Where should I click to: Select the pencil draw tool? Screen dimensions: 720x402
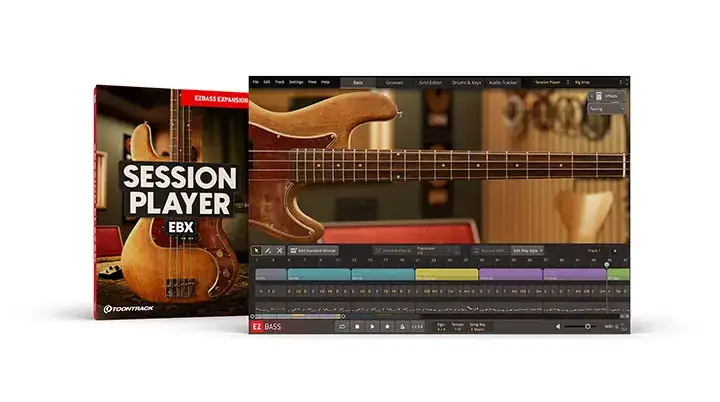(268, 250)
